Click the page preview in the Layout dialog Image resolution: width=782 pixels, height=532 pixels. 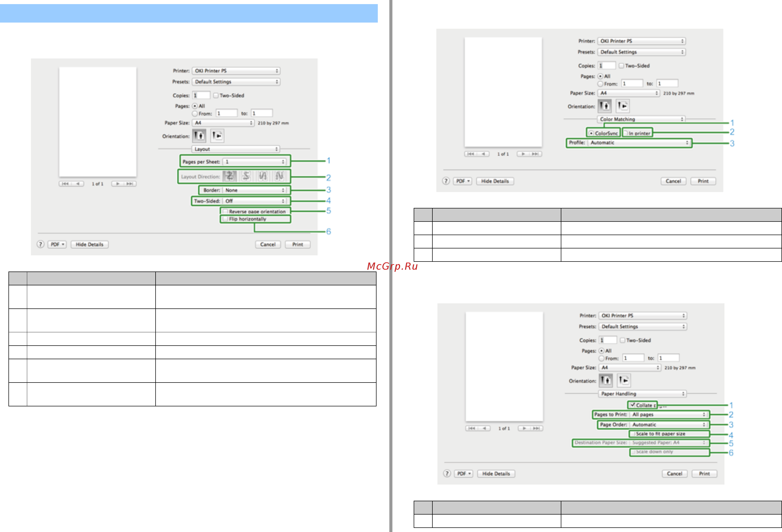(98, 122)
